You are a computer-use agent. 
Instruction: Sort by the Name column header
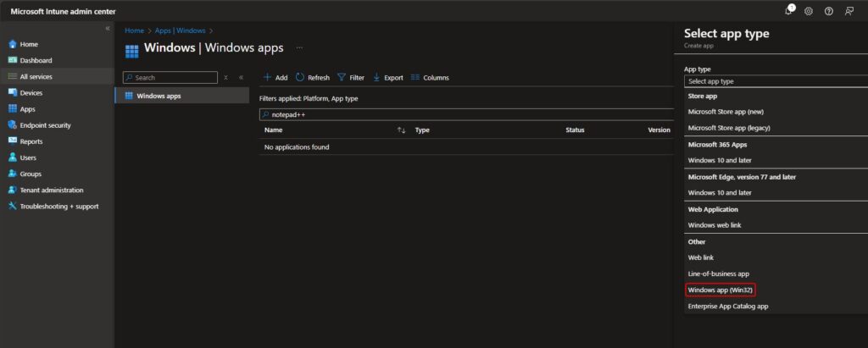(274, 130)
